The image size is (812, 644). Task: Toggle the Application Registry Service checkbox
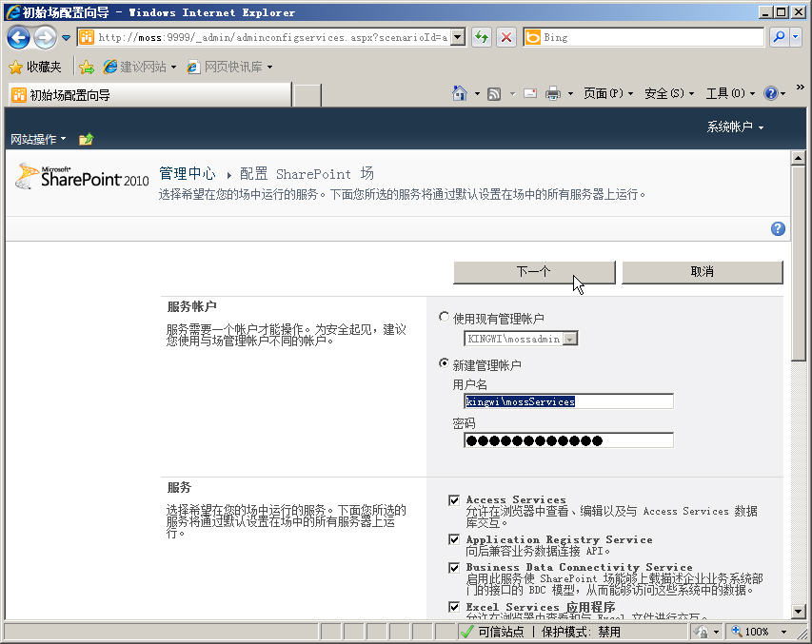454,540
